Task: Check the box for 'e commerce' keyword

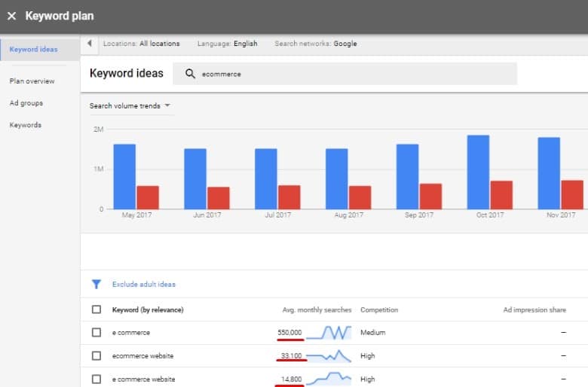Action: coord(96,333)
